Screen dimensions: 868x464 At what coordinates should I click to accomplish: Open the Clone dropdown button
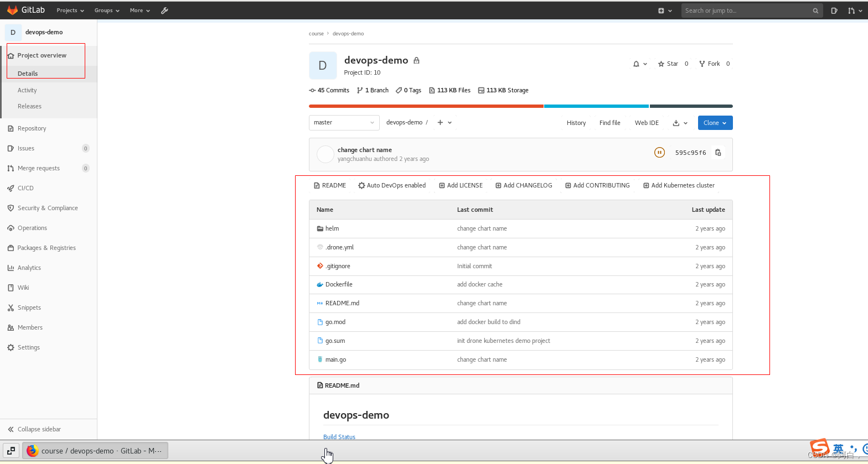click(715, 123)
